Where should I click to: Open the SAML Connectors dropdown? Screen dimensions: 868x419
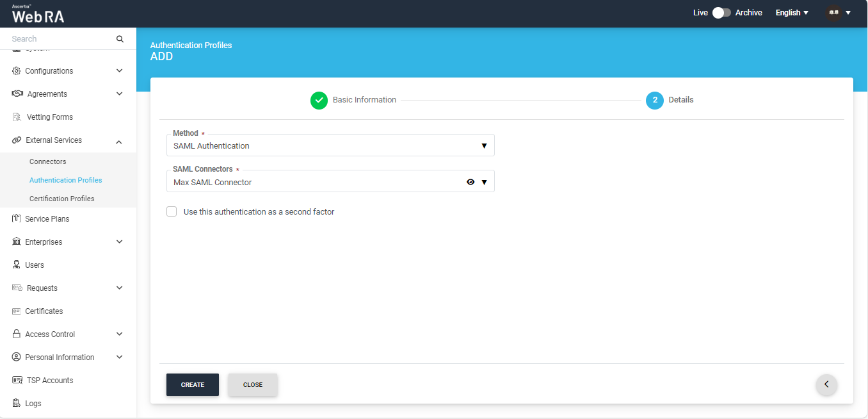317,182
